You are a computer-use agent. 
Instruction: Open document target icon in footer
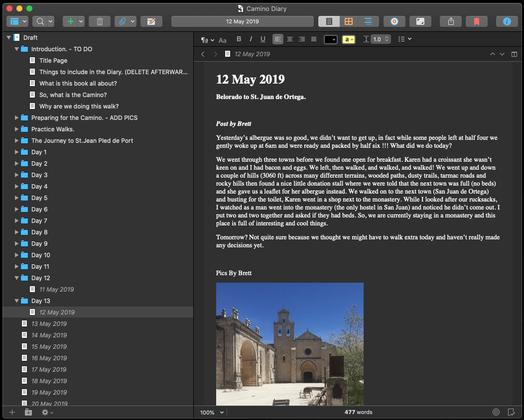[496, 413]
